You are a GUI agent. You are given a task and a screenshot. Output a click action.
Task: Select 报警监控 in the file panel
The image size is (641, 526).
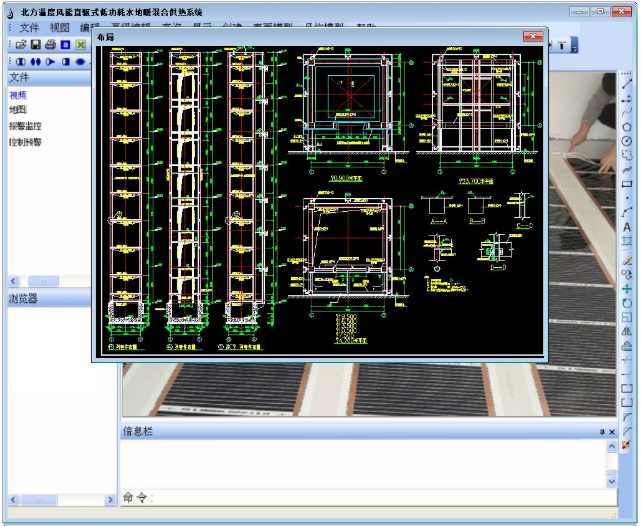[25, 127]
